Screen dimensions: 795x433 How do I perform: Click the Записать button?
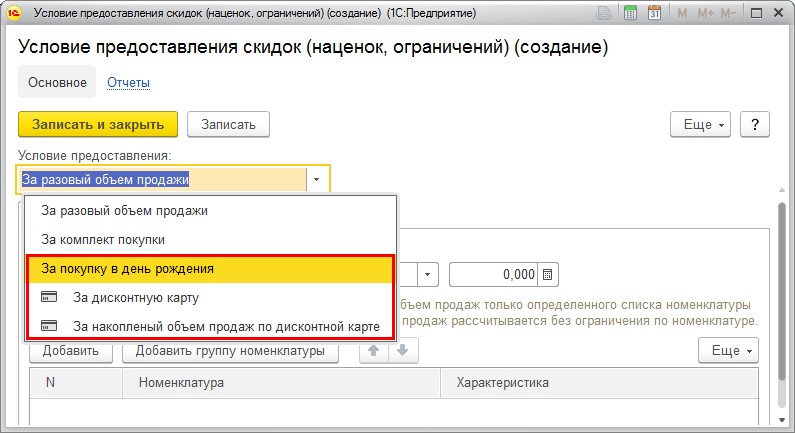[228, 125]
